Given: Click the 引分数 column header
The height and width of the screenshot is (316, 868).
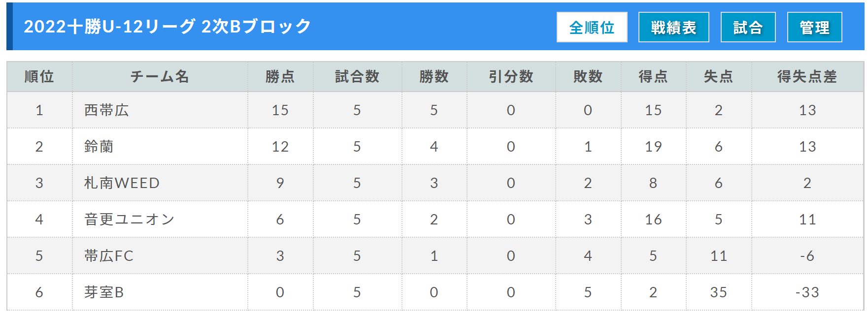Looking at the screenshot, I should tap(511, 77).
